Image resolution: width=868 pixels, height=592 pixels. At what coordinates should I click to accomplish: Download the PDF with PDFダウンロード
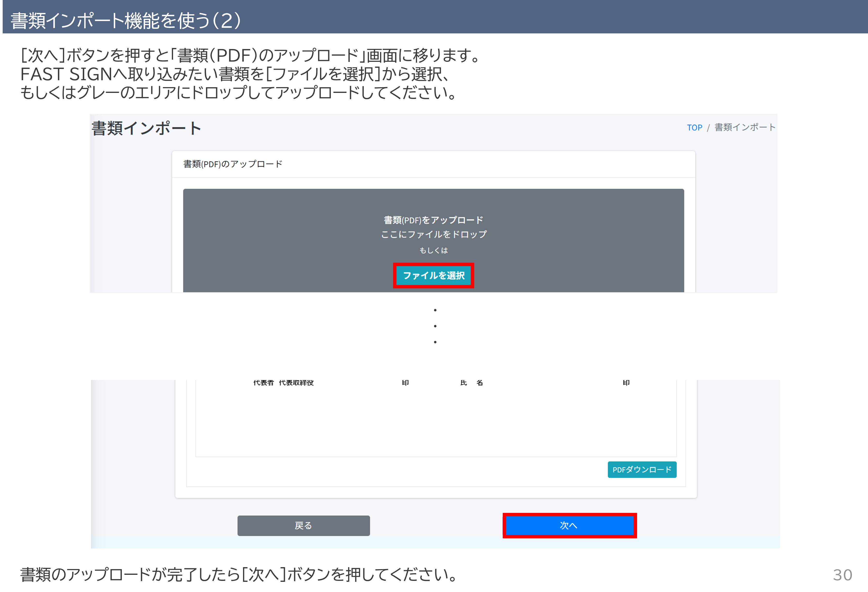coord(642,470)
